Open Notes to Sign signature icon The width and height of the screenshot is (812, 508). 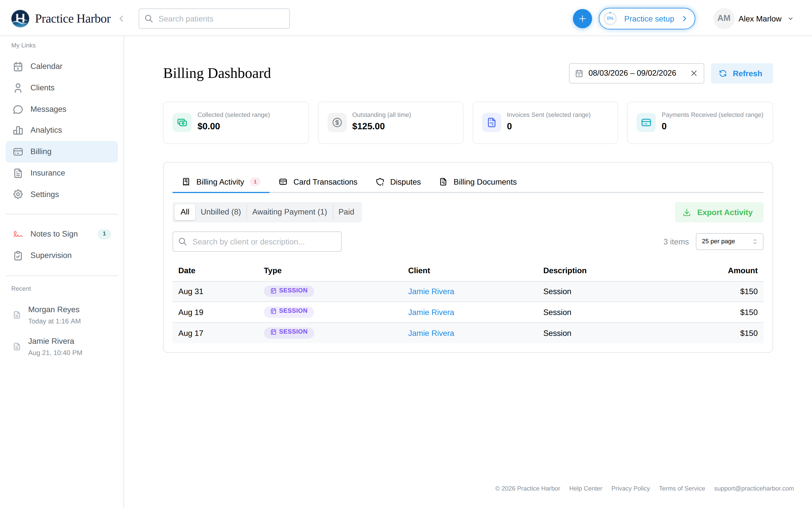point(18,234)
